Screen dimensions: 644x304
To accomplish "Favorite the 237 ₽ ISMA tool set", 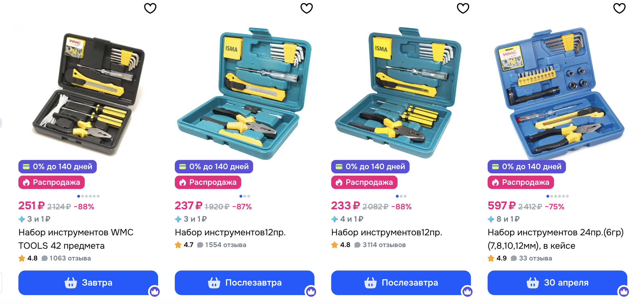I will click(306, 8).
